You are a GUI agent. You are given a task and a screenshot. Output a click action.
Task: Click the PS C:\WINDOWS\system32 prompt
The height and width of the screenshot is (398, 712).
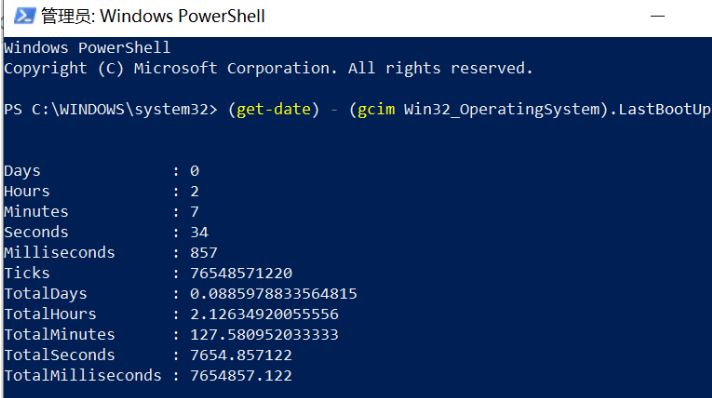(110, 109)
